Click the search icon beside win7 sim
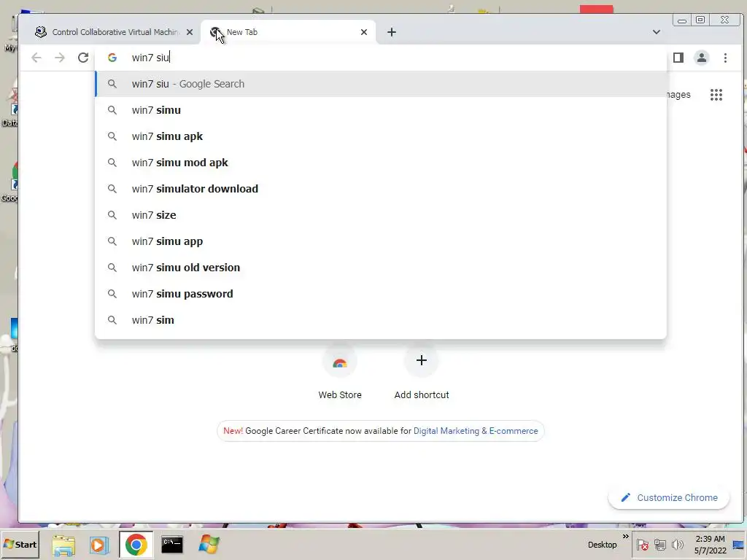Screen dimensions: 747x560 point(112,319)
